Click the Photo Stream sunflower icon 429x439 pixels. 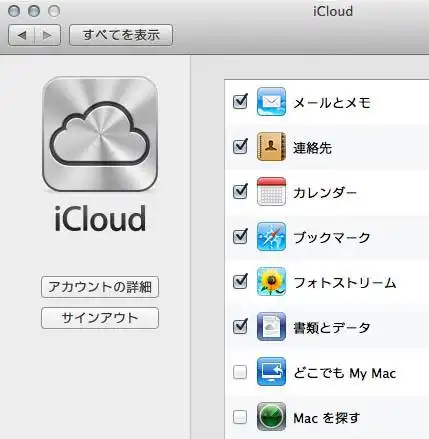(x=271, y=282)
